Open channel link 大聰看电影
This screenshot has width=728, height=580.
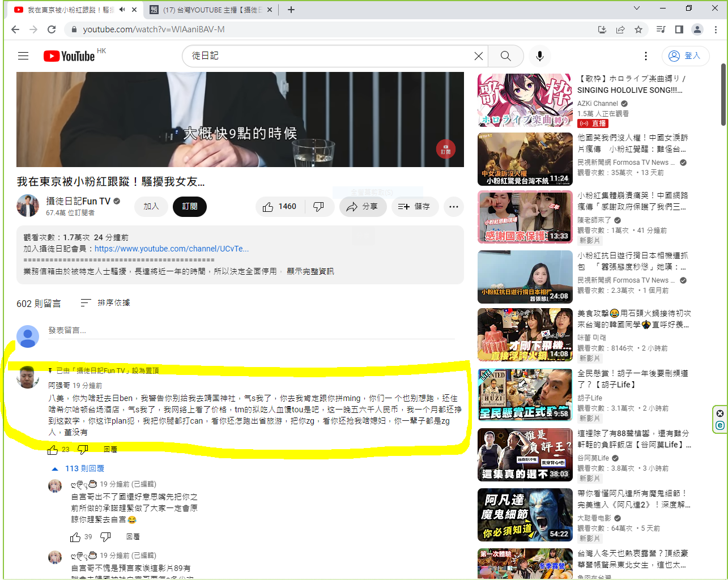tap(594, 518)
